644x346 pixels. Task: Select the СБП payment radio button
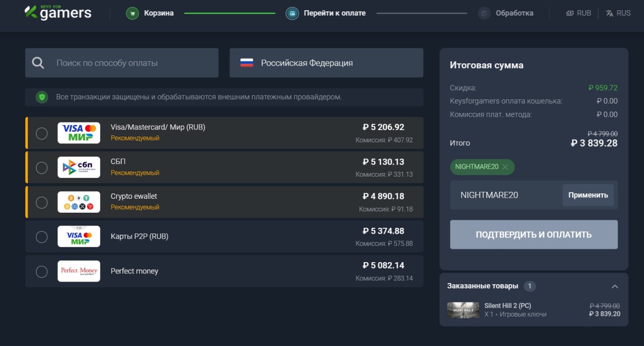[41, 168]
